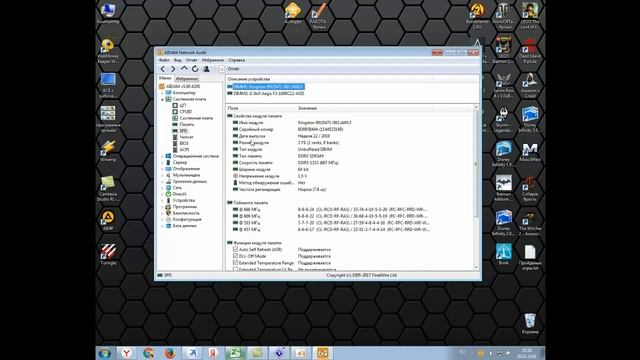Select the ACPI item in the tree
640x360 pixels.
181,150
